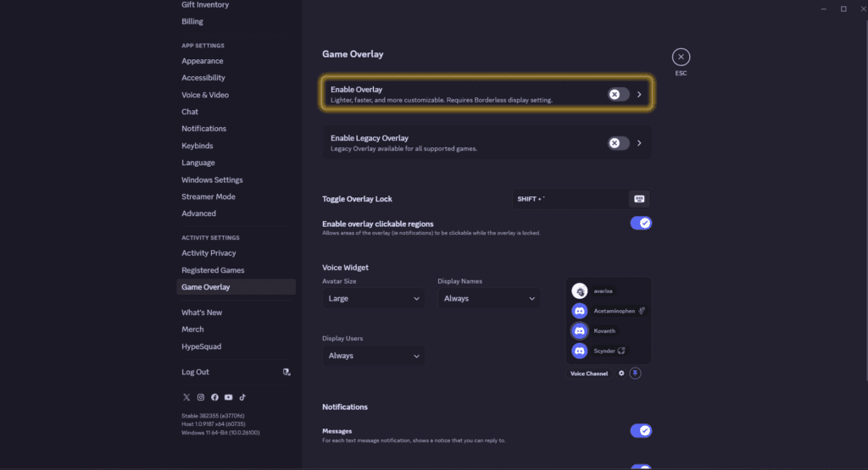The width and height of the screenshot is (868, 470).
Task: Open the Keybinds settings page
Action: tap(198, 146)
